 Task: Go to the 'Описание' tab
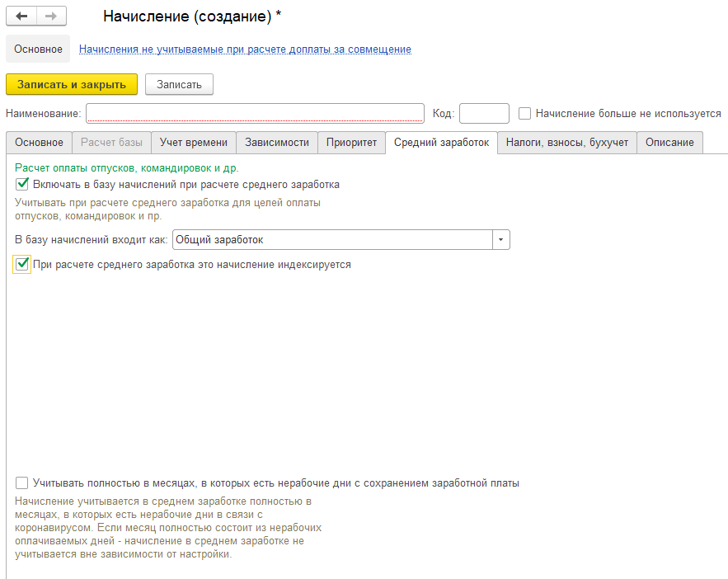click(669, 143)
